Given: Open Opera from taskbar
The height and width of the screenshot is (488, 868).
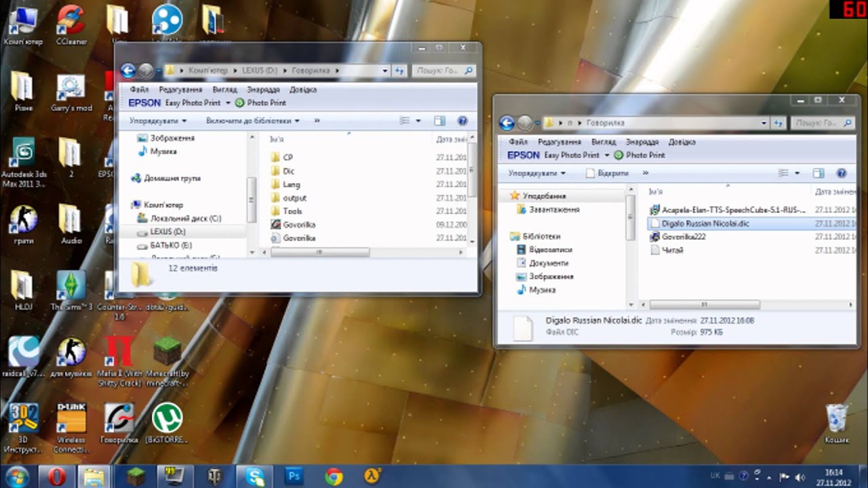Looking at the screenshot, I should 57,476.
